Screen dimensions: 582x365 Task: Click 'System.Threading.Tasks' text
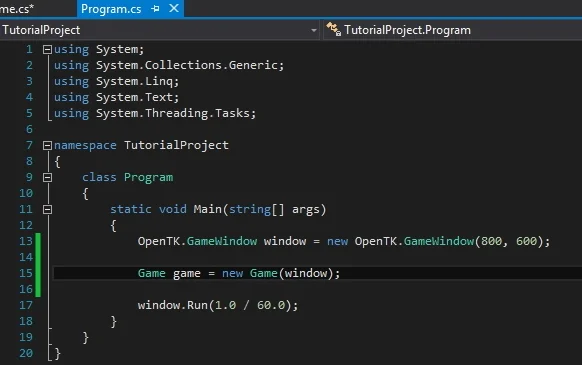173,113
